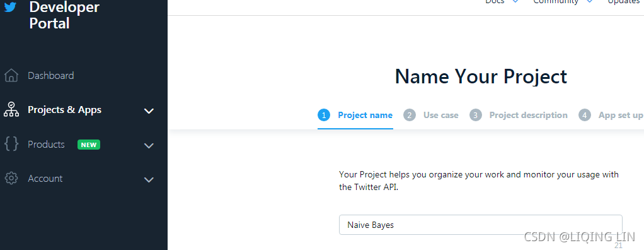
Task: Expand the Products section chevron
Action: pyautogui.click(x=149, y=146)
